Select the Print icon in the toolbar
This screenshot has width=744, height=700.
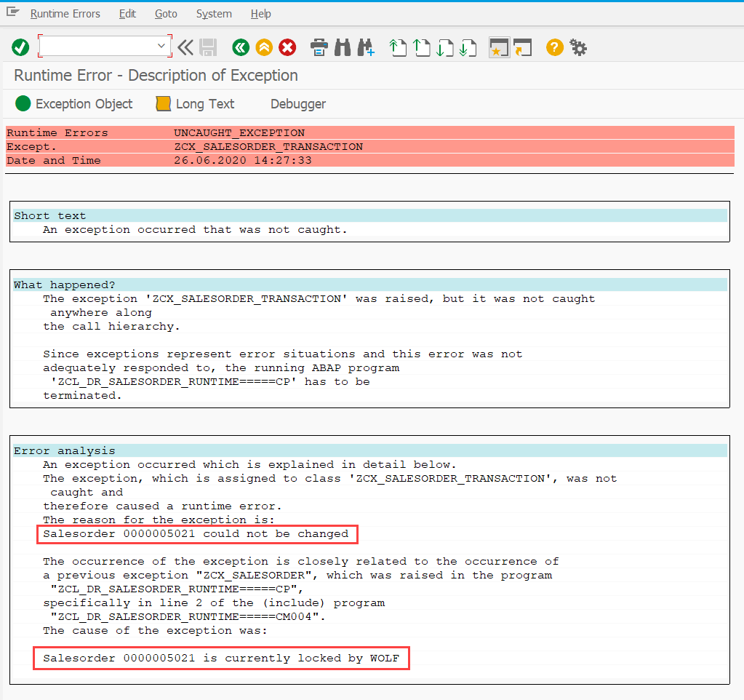pos(319,47)
